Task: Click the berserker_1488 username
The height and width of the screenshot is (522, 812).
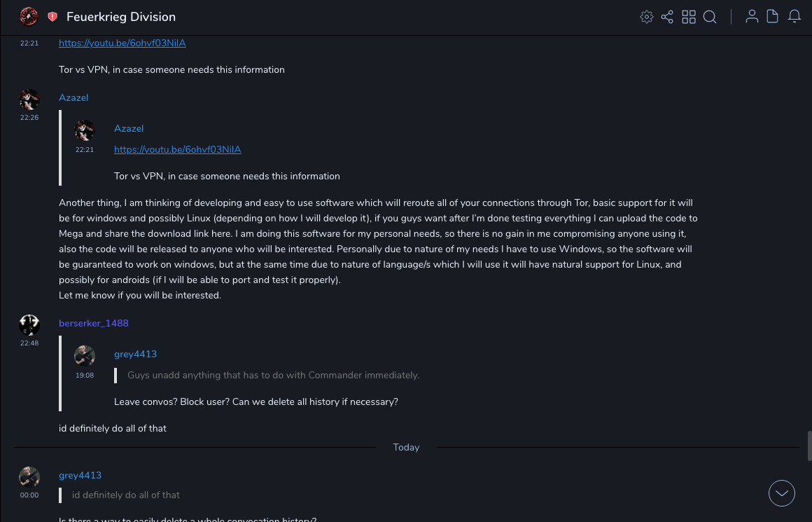Action: point(94,323)
